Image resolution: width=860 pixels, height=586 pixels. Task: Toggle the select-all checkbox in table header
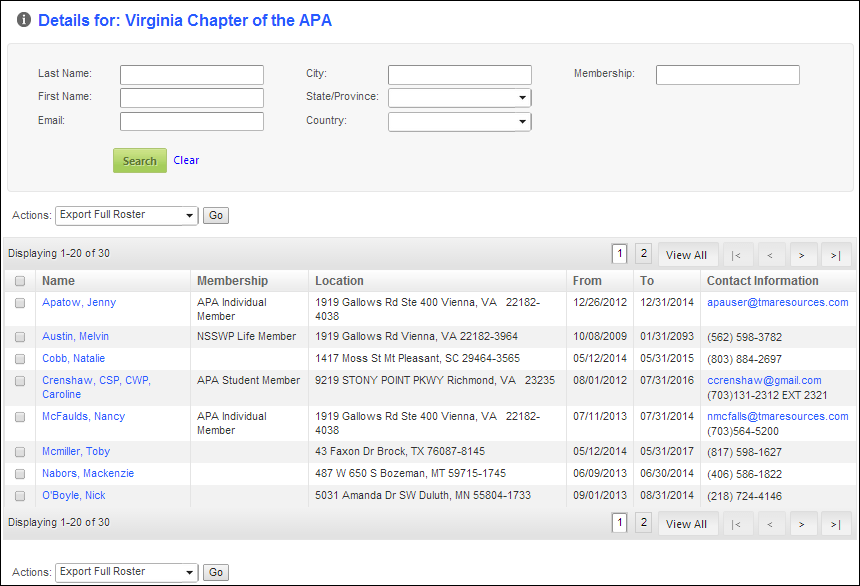point(20,281)
